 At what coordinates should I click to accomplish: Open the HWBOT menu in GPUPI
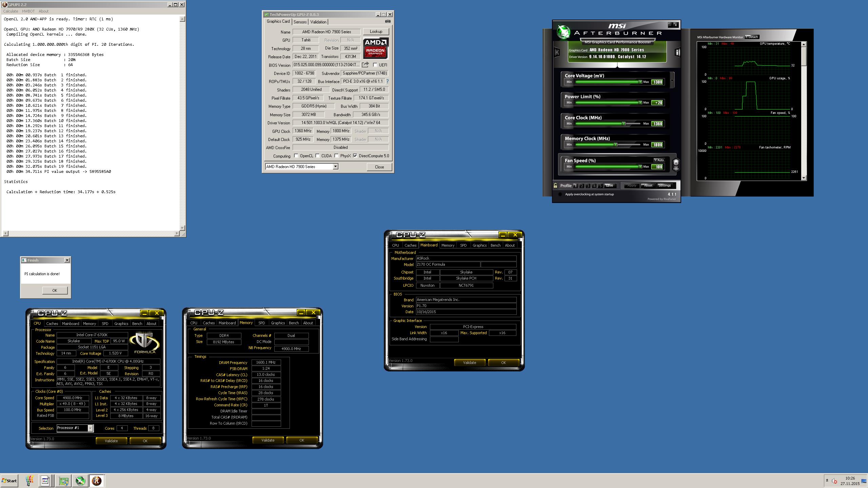click(x=28, y=11)
